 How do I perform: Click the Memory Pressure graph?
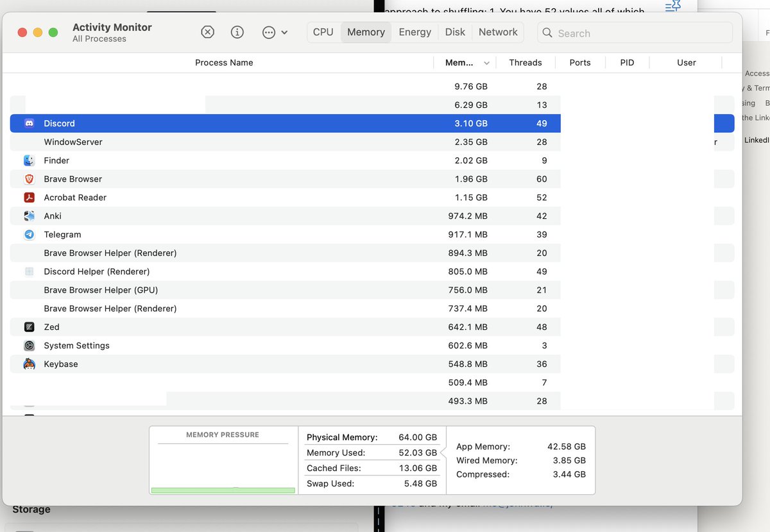223,468
